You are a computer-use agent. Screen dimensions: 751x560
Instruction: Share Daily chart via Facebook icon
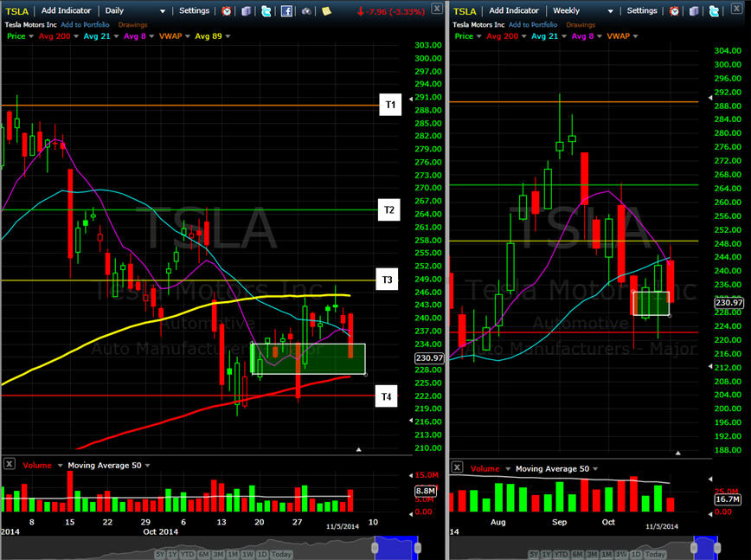click(x=286, y=11)
